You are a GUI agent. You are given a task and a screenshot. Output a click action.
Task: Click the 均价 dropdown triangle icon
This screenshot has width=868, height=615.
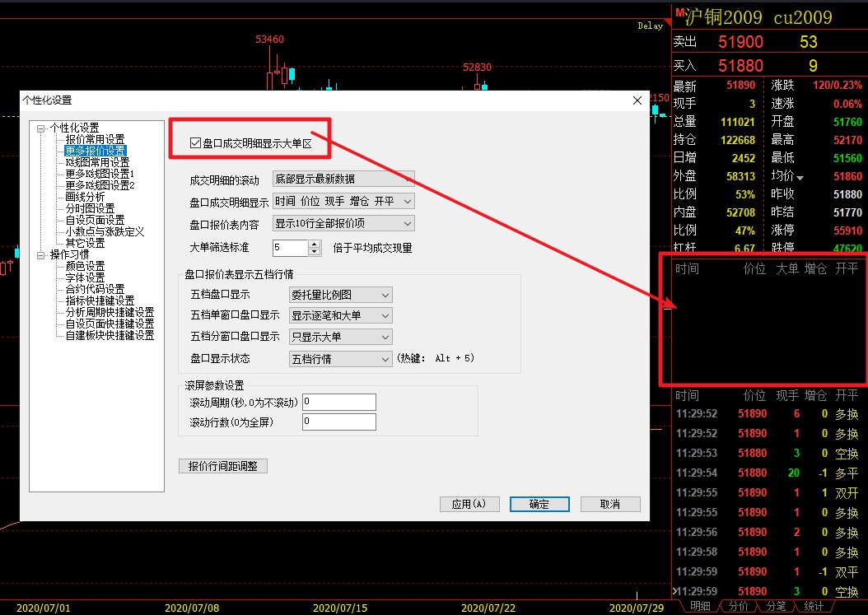coord(800,178)
